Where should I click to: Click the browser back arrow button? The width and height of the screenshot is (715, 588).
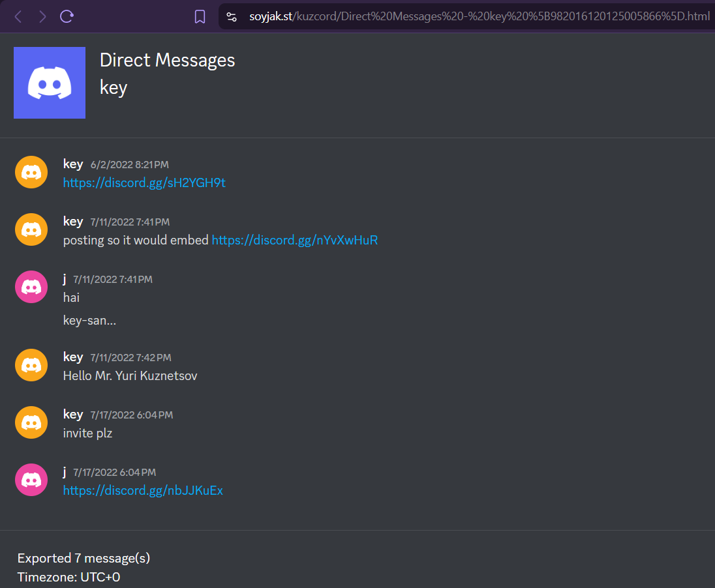tap(18, 16)
